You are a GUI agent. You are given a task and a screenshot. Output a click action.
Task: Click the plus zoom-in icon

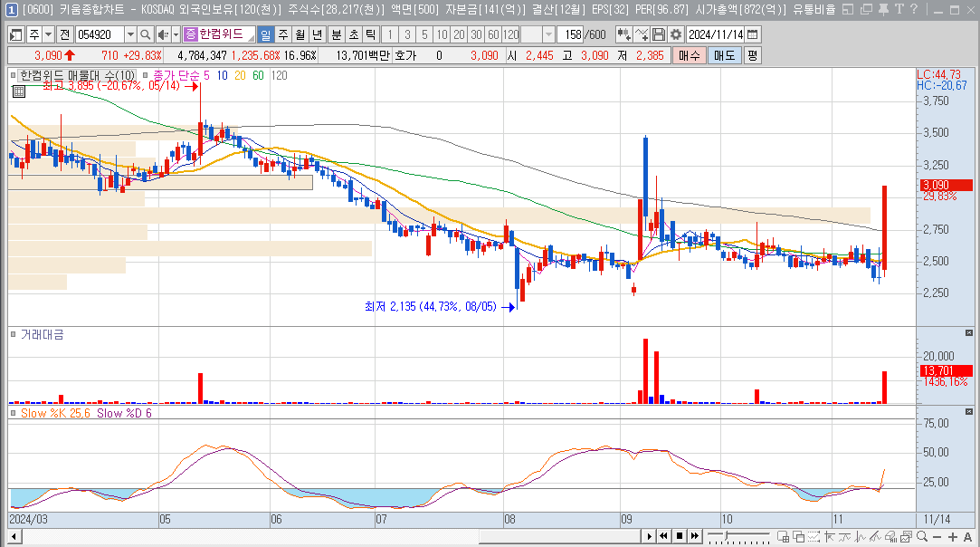953,537
